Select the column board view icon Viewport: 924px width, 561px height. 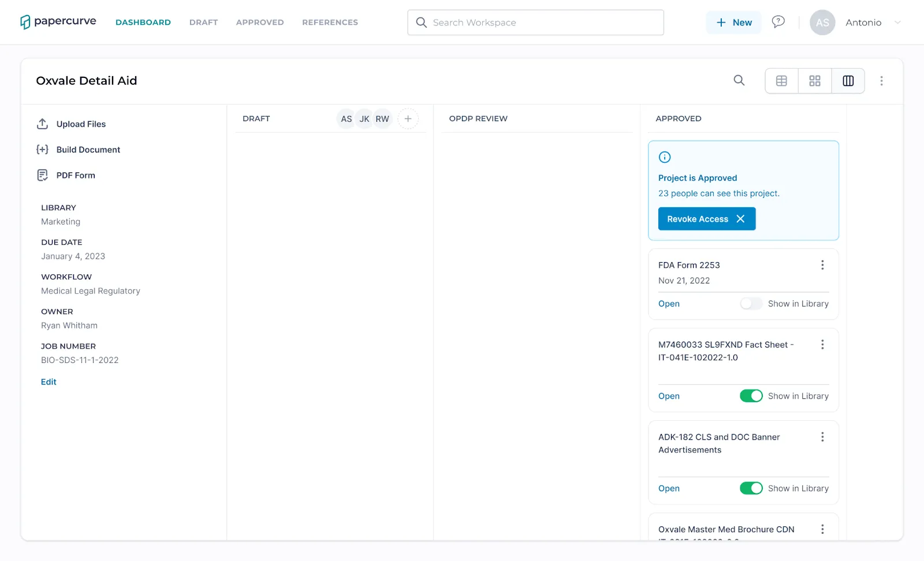pyautogui.click(x=848, y=81)
